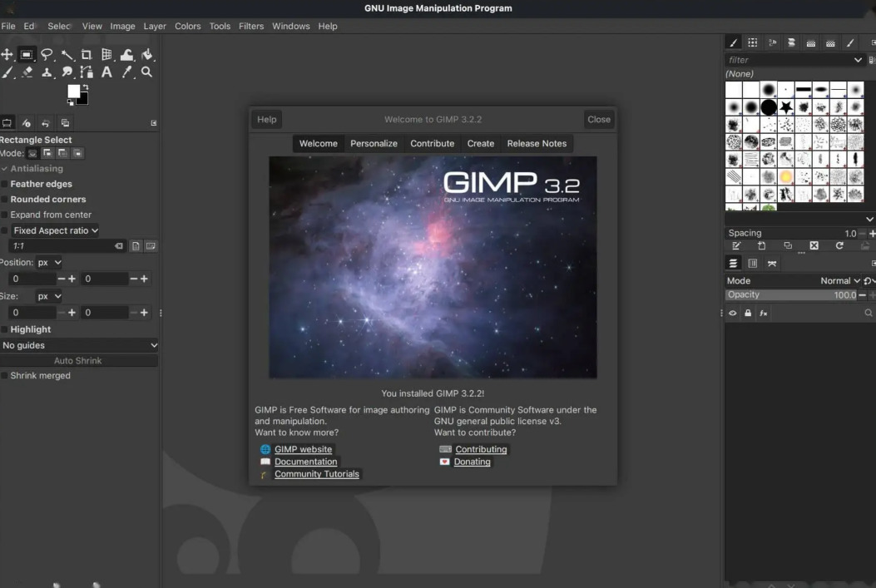Open the Documentation link
Viewport: 876px width, 588px height.
coord(305,462)
